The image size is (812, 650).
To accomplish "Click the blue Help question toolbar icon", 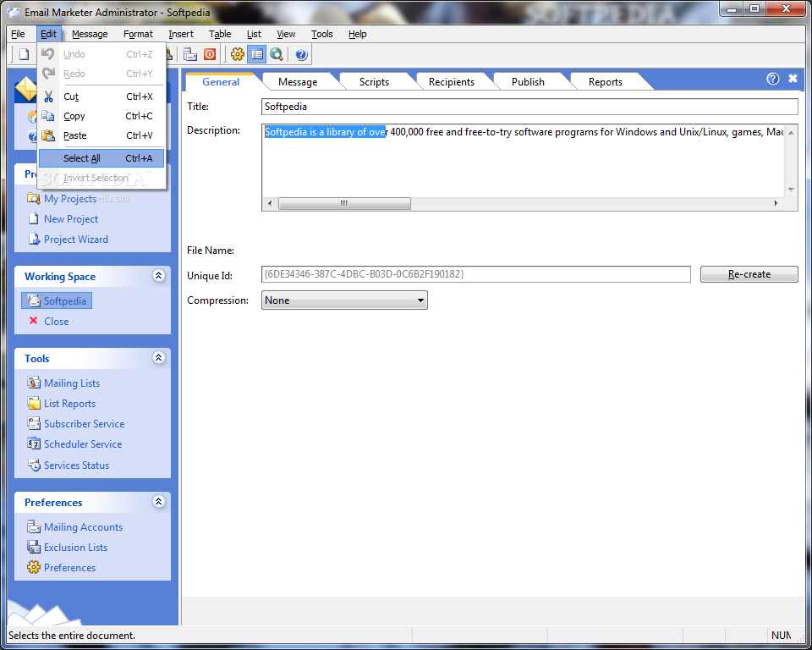I will pyautogui.click(x=301, y=54).
